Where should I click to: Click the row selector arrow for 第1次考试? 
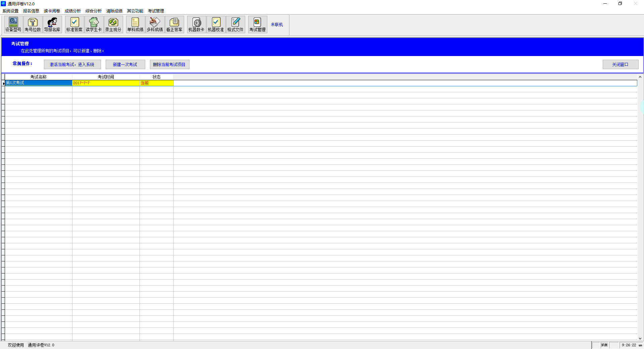(3, 83)
